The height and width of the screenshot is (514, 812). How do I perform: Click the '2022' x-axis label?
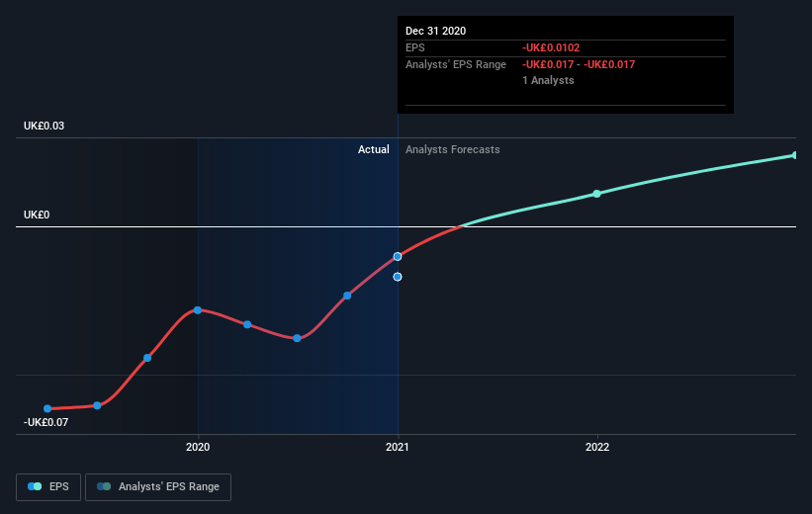click(x=597, y=447)
